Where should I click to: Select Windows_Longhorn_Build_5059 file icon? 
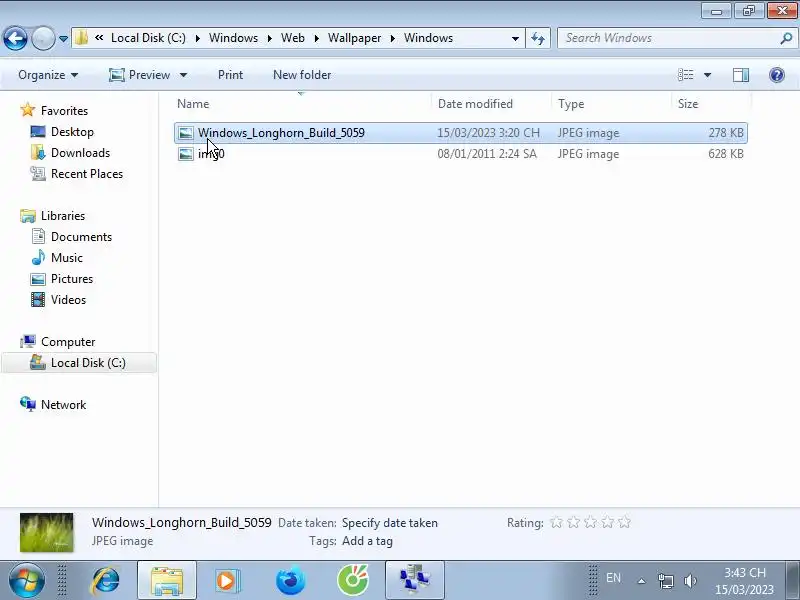pos(186,133)
